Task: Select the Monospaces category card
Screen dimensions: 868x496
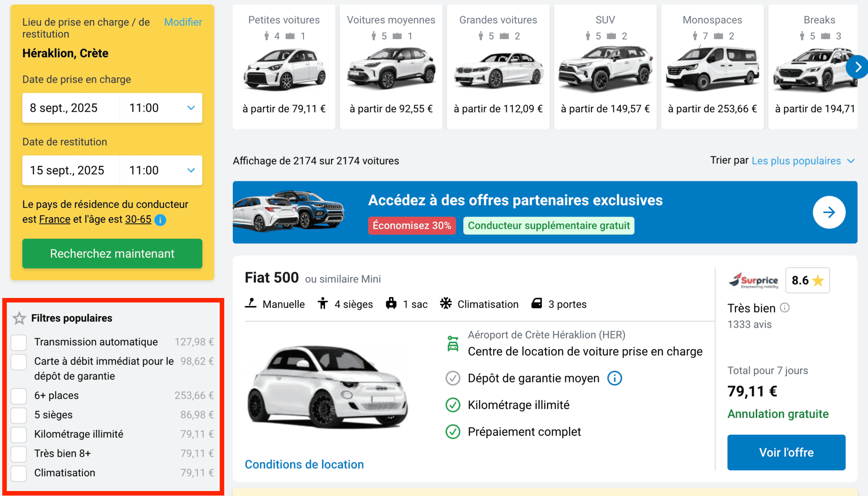Action: [x=712, y=66]
